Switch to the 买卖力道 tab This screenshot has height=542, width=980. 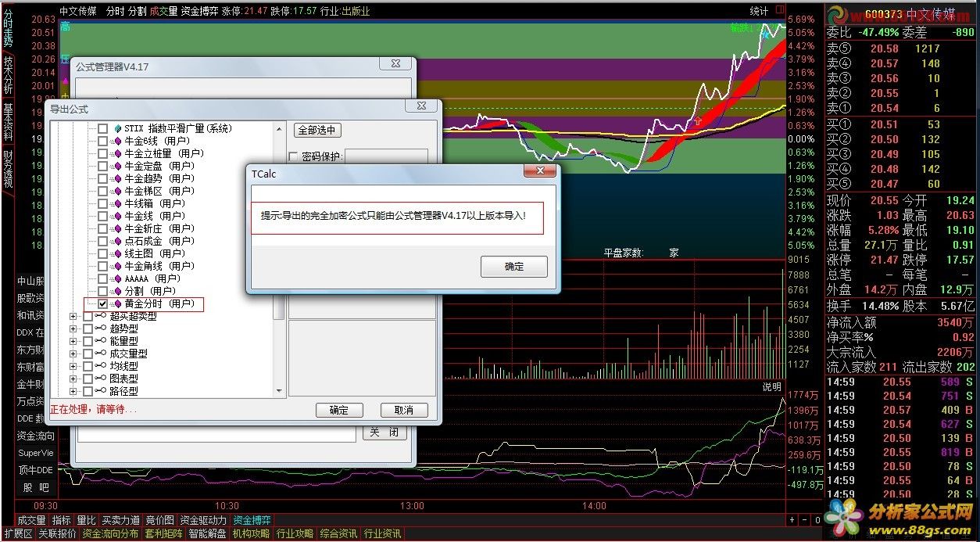[x=121, y=520]
